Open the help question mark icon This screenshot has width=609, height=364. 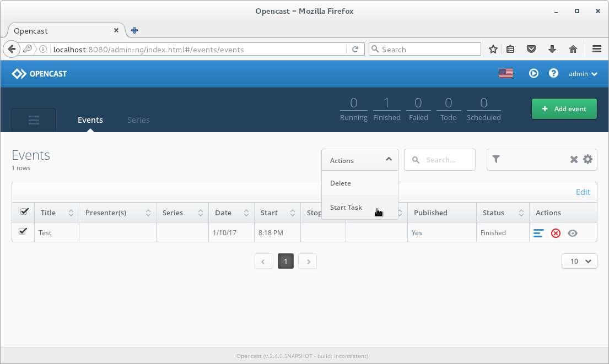(553, 73)
